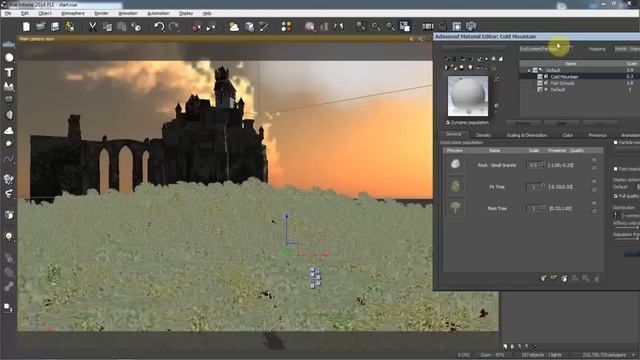
Task: Click the Add object icon below population list
Action: (x=564, y=278)
